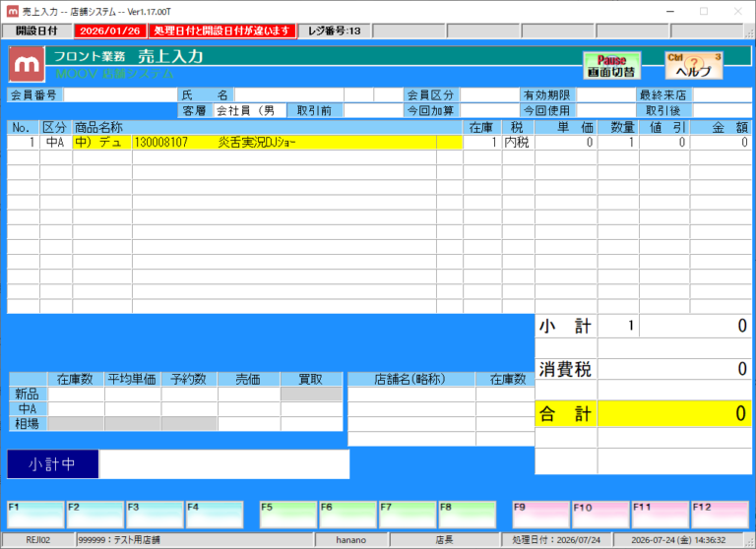This screenshot has width=756, height=549.
Task: Click product name 炎舌実況DJショー
Action: click(x=257, y=143)
